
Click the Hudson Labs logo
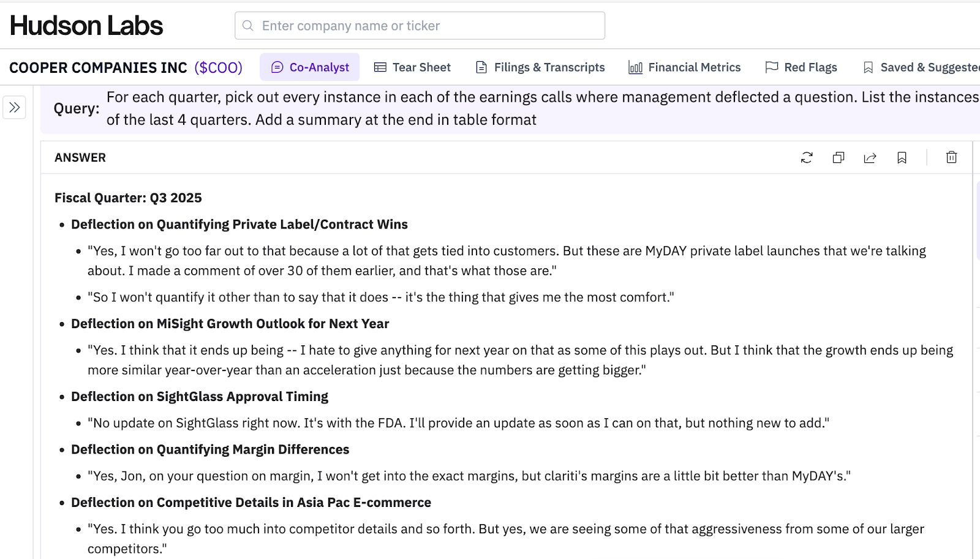pyautogui.click(x=86, y=26)
